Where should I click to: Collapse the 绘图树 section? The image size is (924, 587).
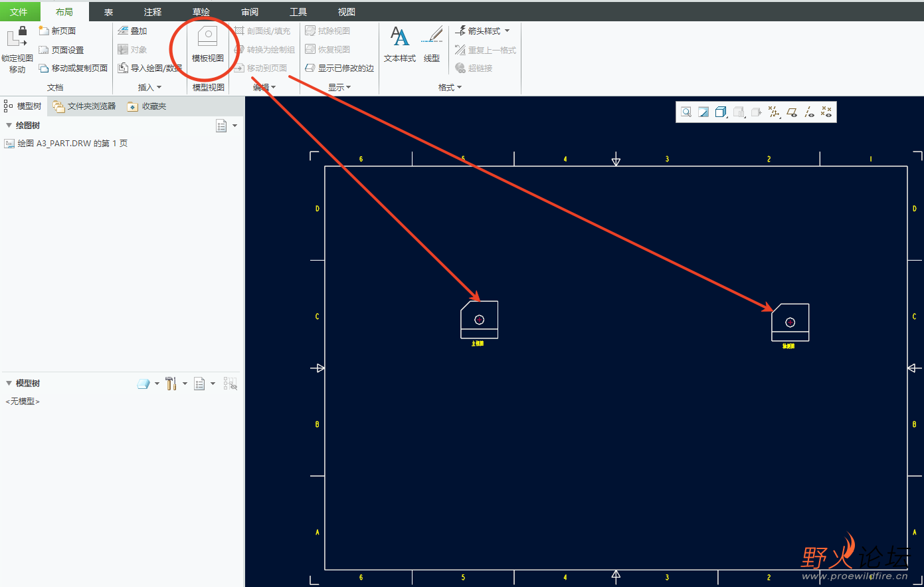(x=9, y=125)
